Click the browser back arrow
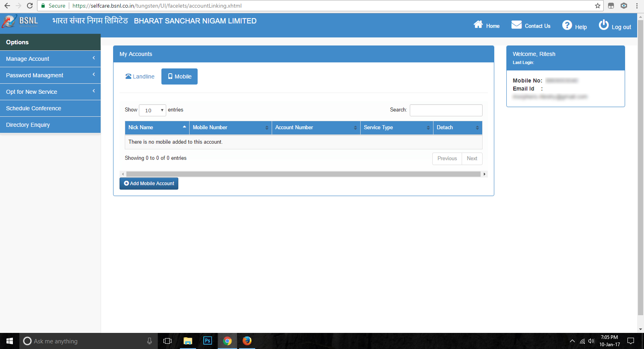The width and height of the screenshot is (644, 349). pyautogui.click(x=7, y=6)
